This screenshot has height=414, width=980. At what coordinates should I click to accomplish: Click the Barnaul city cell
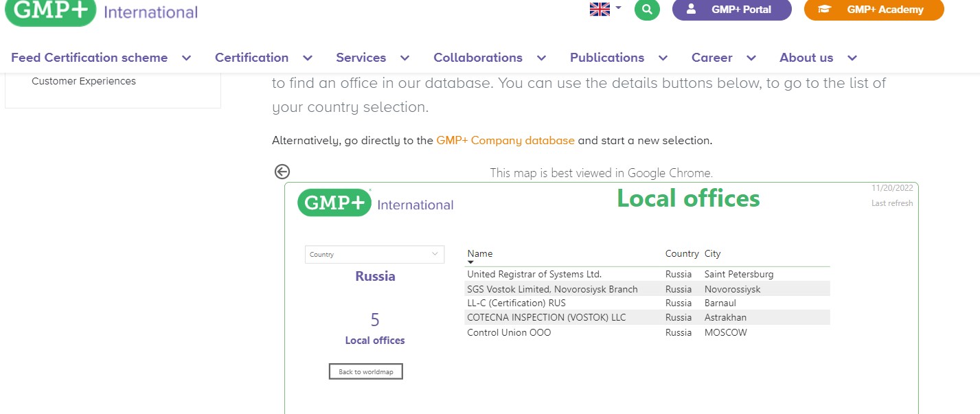pyautogui.click(x=720, y=303)
